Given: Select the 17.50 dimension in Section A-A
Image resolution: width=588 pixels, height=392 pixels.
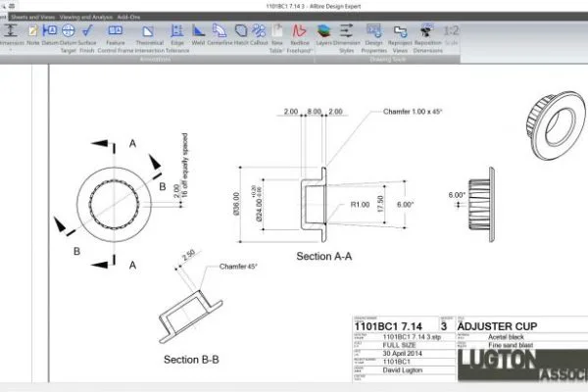Looking at the screenshot, I should pyautogui.click(x=380, y=204).
